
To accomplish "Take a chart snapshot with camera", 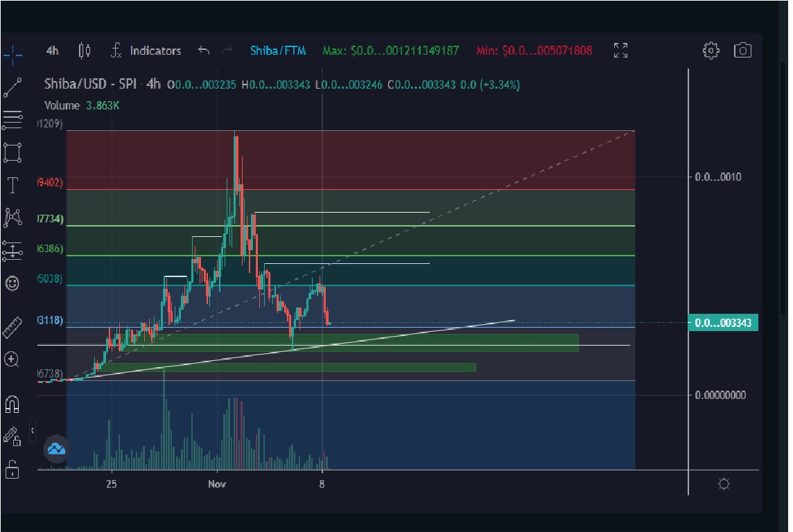I will click(742, 51).
